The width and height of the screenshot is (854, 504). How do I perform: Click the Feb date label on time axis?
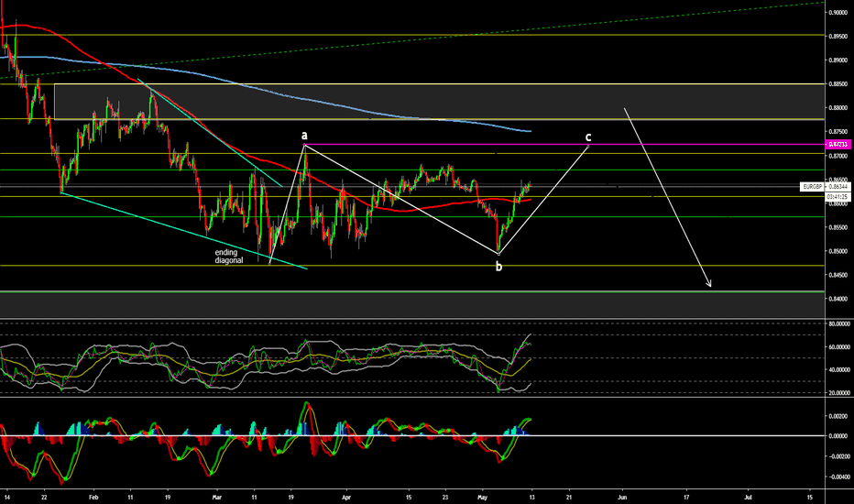[x=93, y=497]
